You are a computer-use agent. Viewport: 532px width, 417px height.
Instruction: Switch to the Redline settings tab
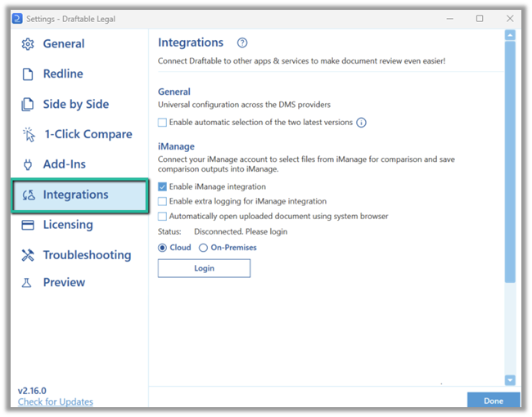tap(63, 74)
